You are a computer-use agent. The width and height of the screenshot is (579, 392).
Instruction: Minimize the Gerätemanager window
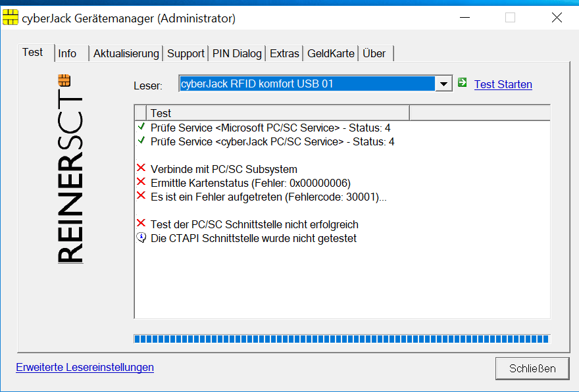[x=465, y=17]
